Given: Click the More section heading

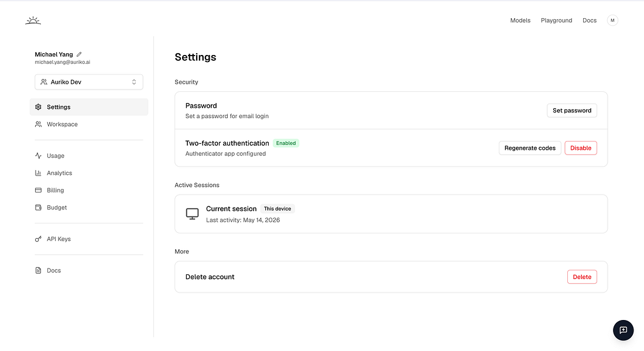Looking at the screenshot, I should click(181, 252).
